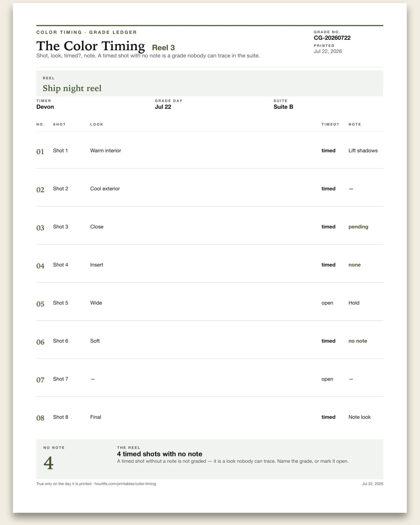Select row number 07
The width and height of the screenshot is (420, 525).
click(x=40, y=380)
